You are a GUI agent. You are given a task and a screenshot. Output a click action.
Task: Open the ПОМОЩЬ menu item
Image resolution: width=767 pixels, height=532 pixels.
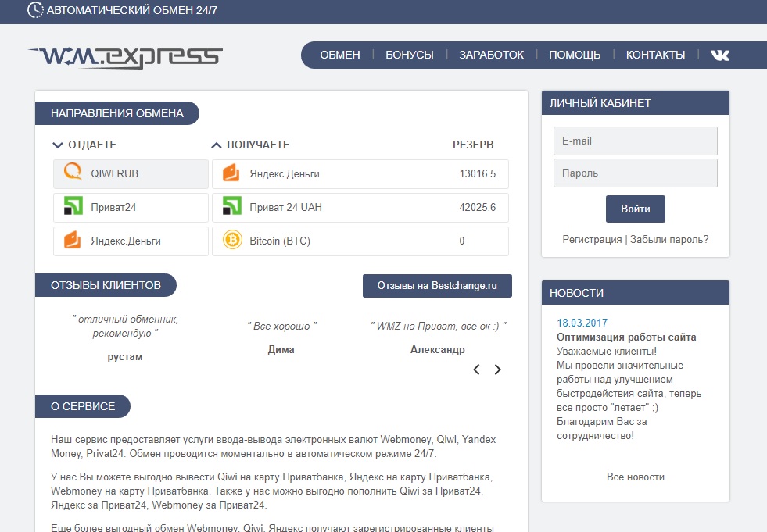pyautogui.click(x=575, y=55)
